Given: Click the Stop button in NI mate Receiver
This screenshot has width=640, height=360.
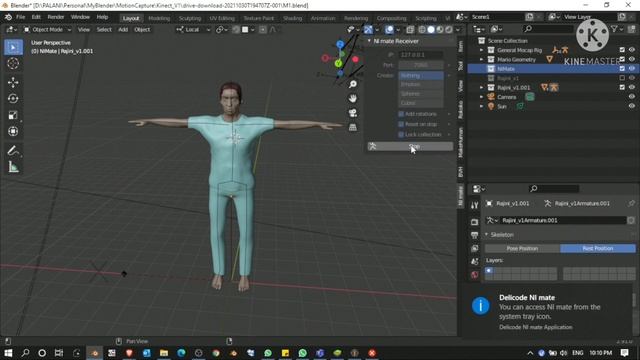Looking at the screenshot, I should pos(410,146).
